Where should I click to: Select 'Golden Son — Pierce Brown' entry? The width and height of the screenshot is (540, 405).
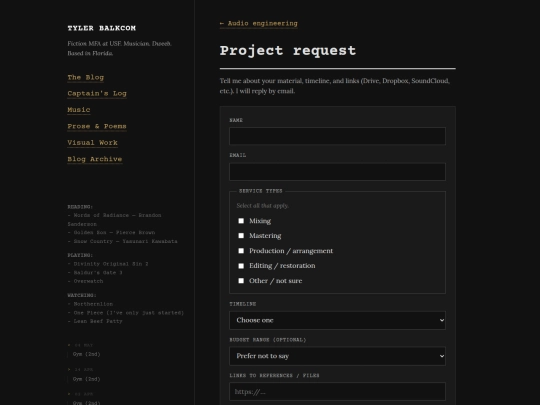[x=111, y=232]
